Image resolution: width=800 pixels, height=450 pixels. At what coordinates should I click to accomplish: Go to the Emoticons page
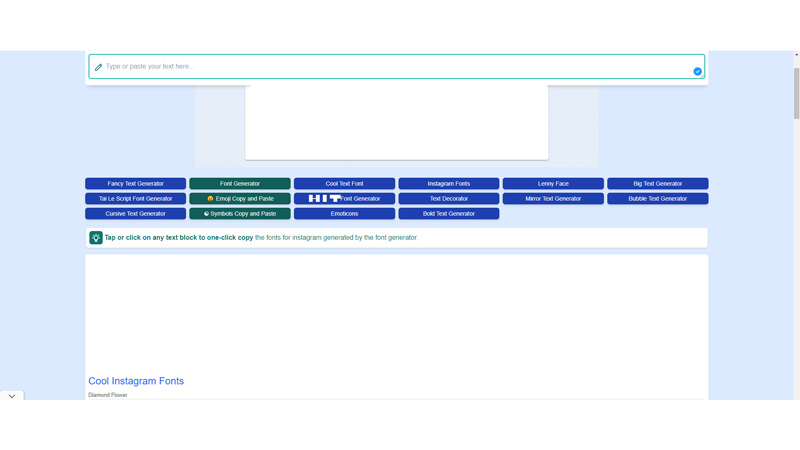344,214
